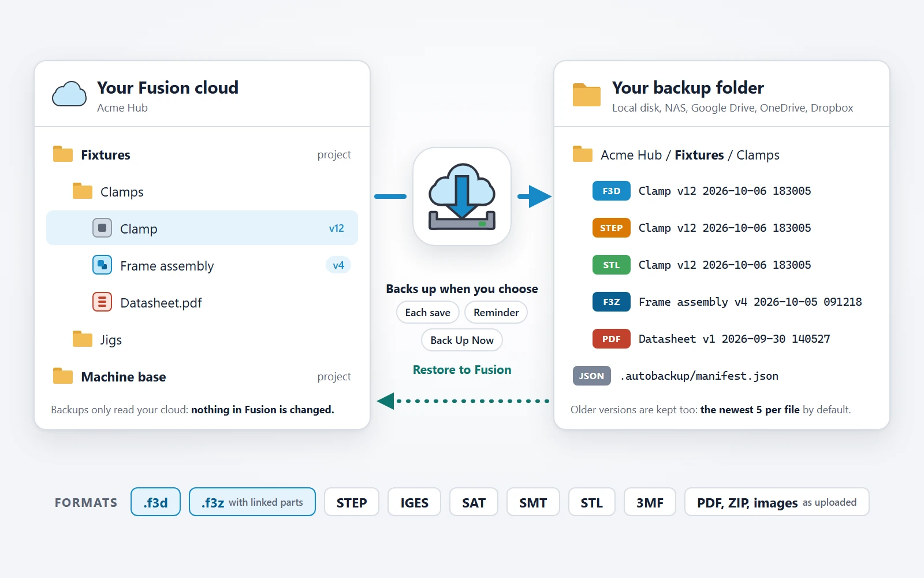
Task: Click the cloud icon beside Your Fusion cloud
Action: click(69, 94)
